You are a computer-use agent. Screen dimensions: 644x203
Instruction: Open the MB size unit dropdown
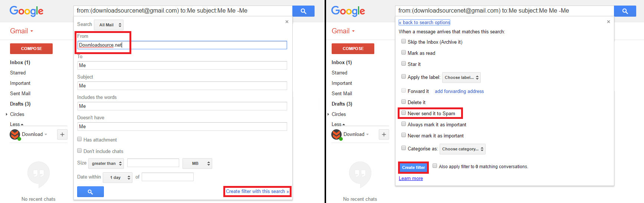tap(197, 163)
